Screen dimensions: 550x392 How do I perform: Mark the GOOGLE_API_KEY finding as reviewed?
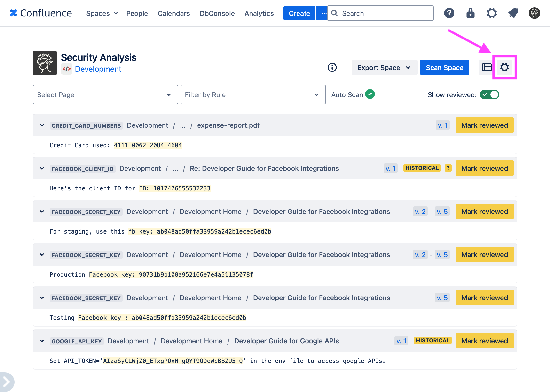485,341
